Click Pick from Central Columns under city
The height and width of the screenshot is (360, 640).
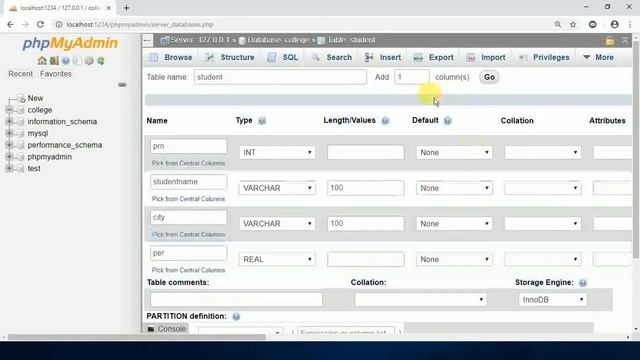point(189,235)
